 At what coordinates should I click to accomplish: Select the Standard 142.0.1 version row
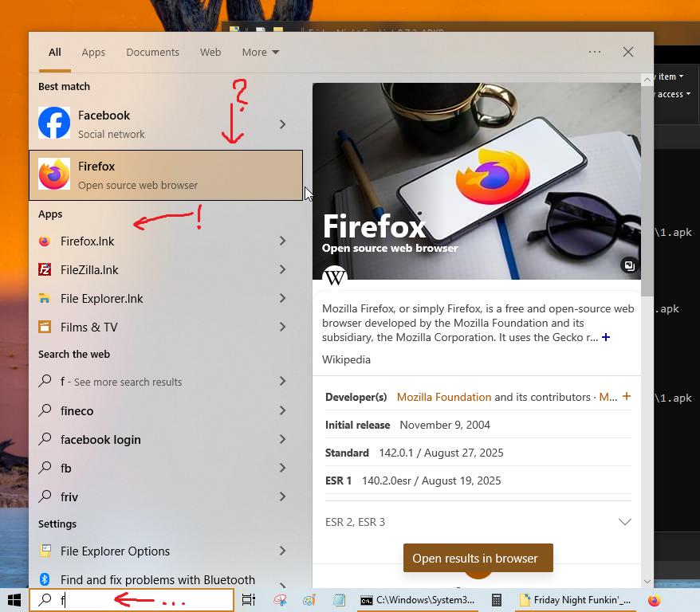478,453
